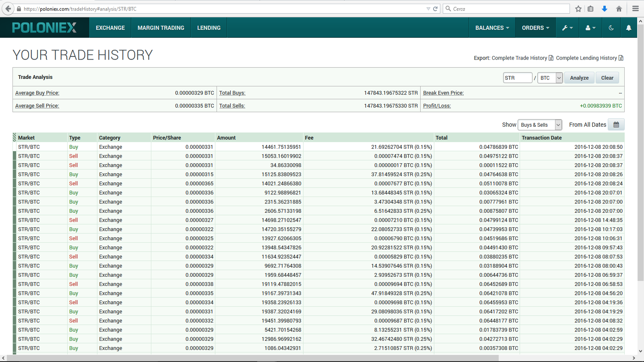
Task: Open the Exchange tab
Action: click(110, 28)
